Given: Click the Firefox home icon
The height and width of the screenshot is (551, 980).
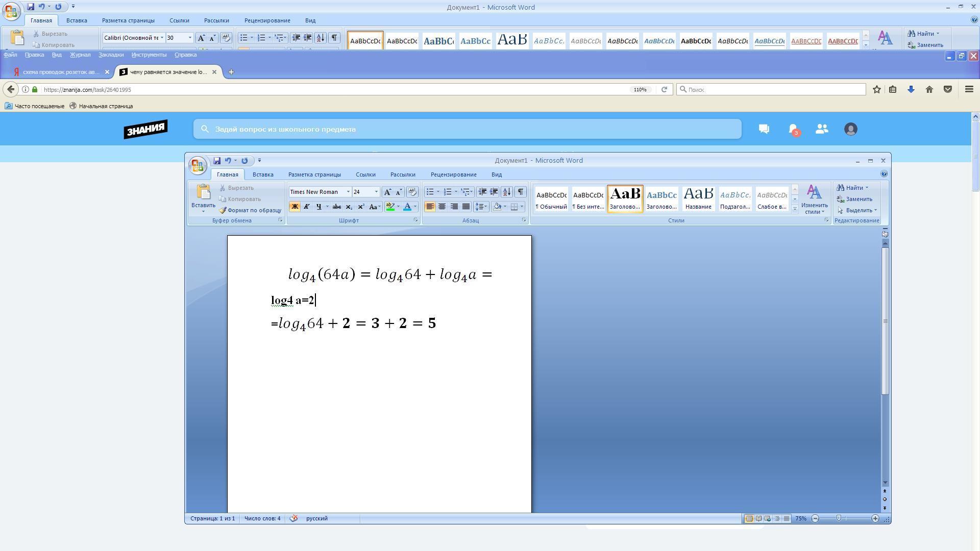Looking at the screenshot, I should (x=929, y=90).
